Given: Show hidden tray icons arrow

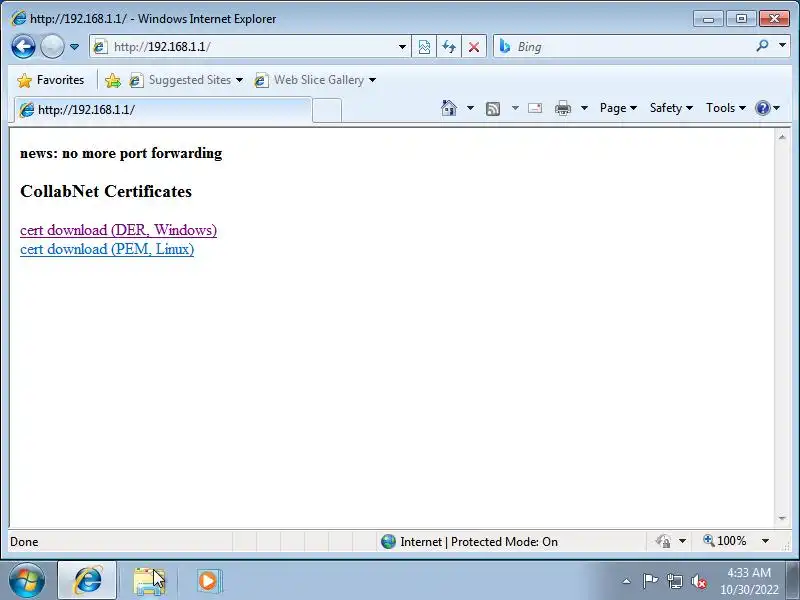Looking at the screenshot, I should click(x=627, y=581).
